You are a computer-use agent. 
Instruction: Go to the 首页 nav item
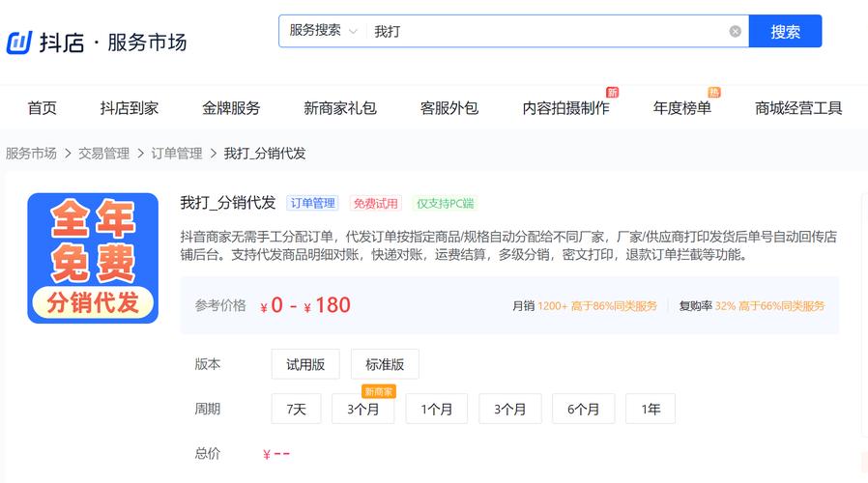click(43, 108)
